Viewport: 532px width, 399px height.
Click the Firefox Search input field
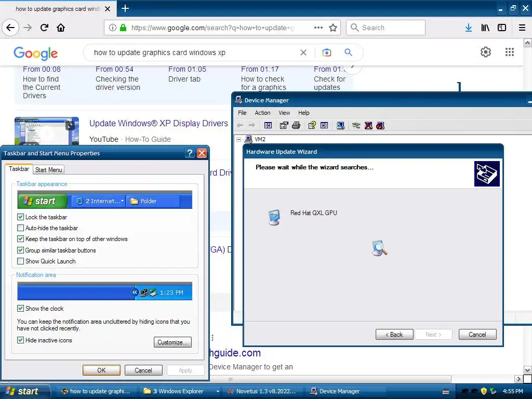[x=385, y=28]
